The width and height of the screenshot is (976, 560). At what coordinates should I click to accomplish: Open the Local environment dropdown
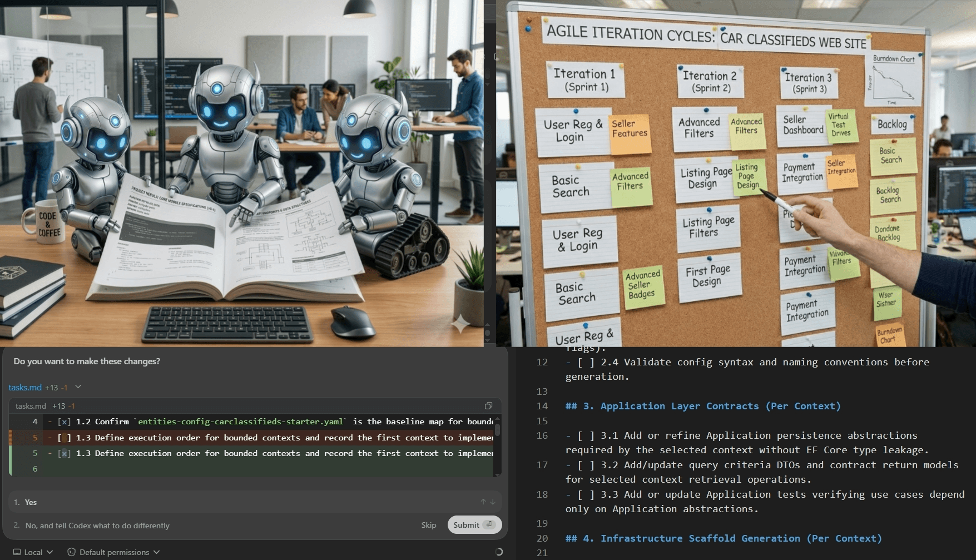point(33,552)
